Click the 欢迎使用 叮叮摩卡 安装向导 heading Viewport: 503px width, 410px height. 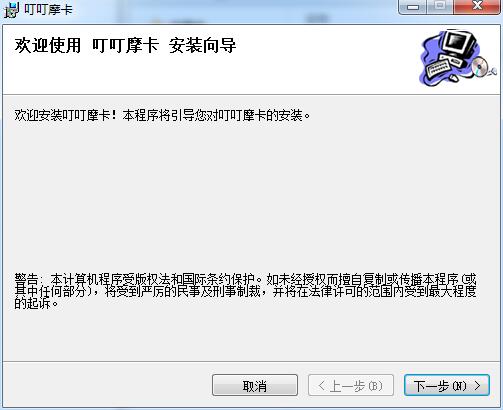pos(125,45)
